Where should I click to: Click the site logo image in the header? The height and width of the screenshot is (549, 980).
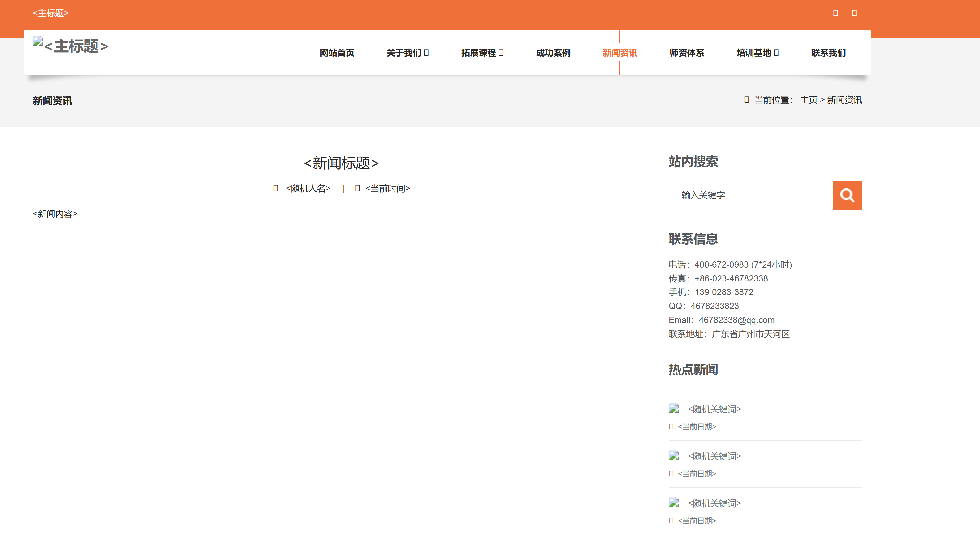coord(38,41)
